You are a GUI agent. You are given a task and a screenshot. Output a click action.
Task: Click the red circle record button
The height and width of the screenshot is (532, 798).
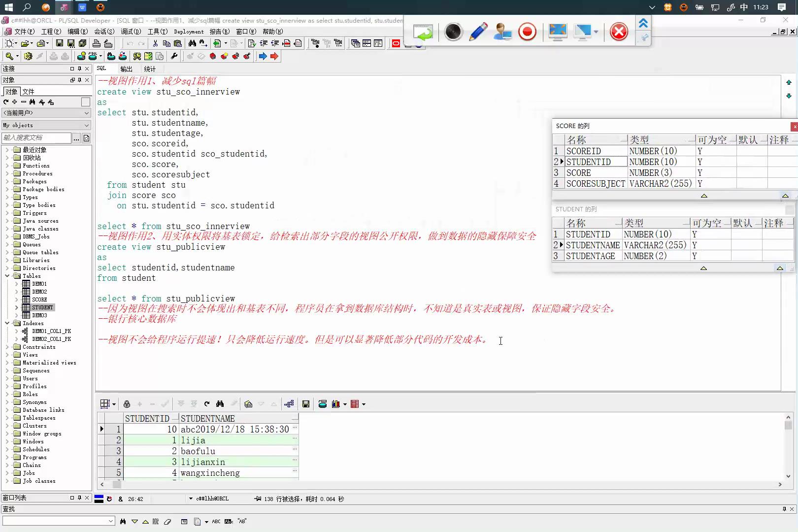tap(527, 32)
